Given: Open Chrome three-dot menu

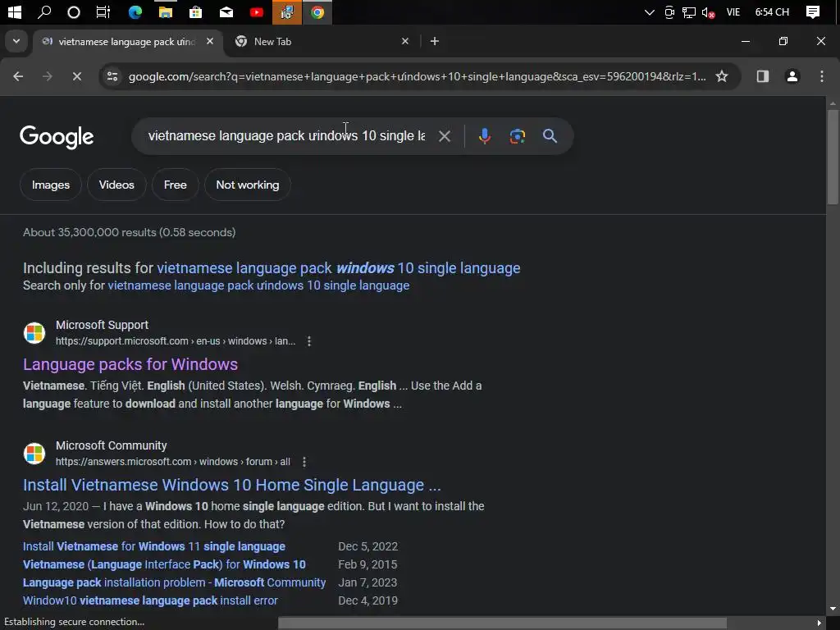Looking at the screenshot, I should coord(821,76).
